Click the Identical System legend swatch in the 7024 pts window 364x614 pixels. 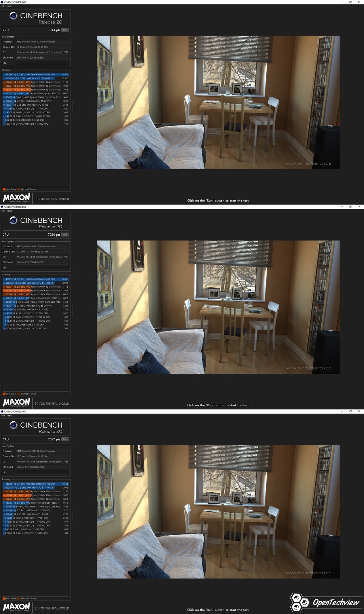tap(19, 394)
